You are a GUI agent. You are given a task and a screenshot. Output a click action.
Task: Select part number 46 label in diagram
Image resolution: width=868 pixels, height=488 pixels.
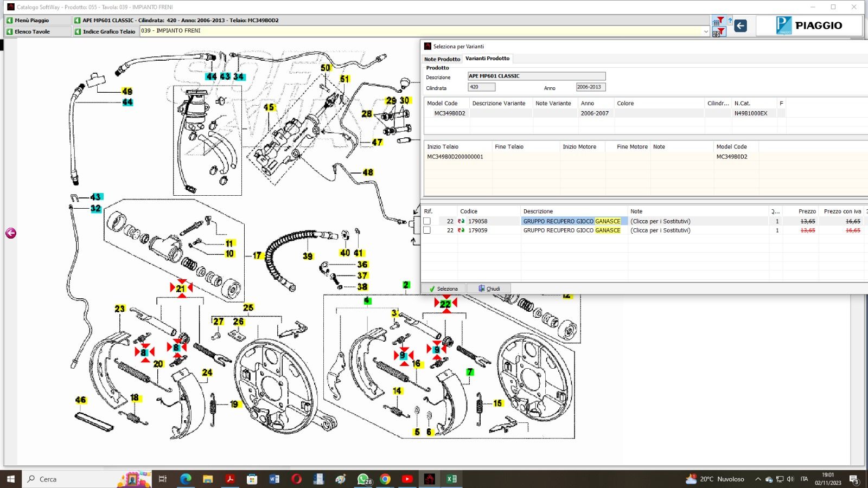80,400
